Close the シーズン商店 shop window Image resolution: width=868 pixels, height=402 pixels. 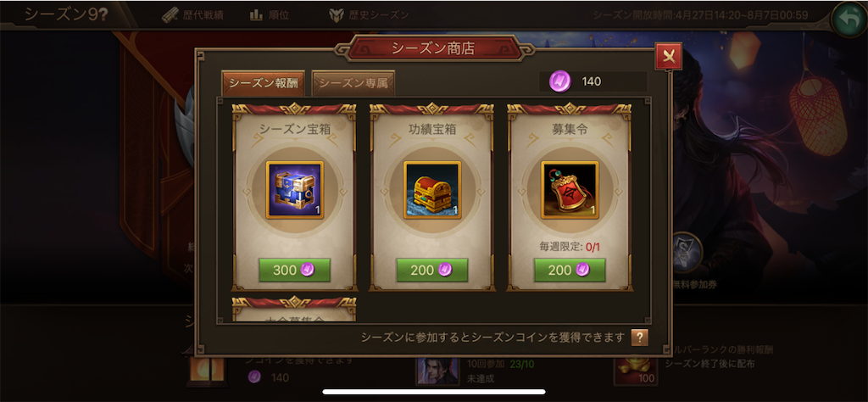(668, 57)
